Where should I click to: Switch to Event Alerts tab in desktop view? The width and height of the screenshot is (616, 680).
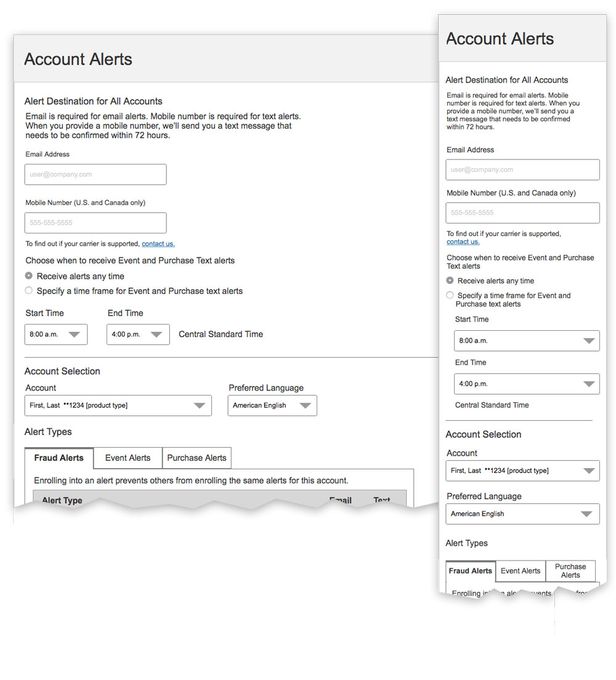pyautogui.click(x=128, y=458)
